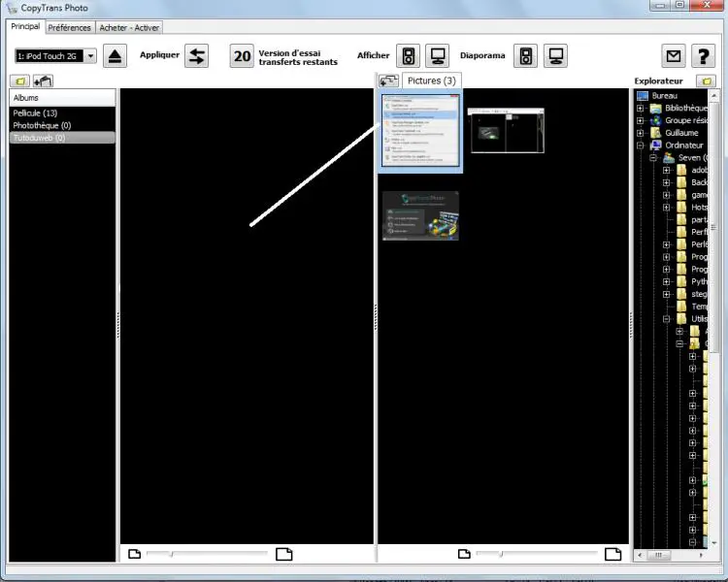
Task: Click small thumbnail icon under iPod pane
Action: point(135,554)
